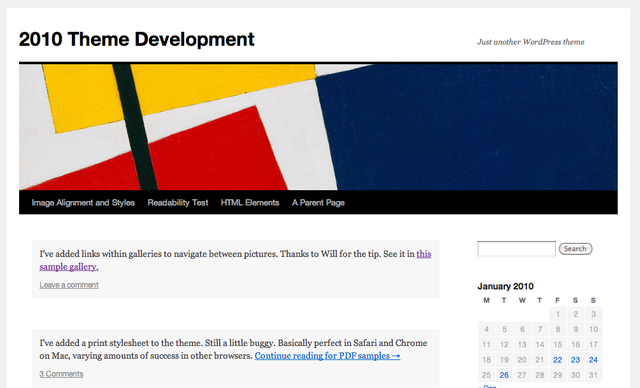Open Image Alignment and Styles page

pos(83,203)
